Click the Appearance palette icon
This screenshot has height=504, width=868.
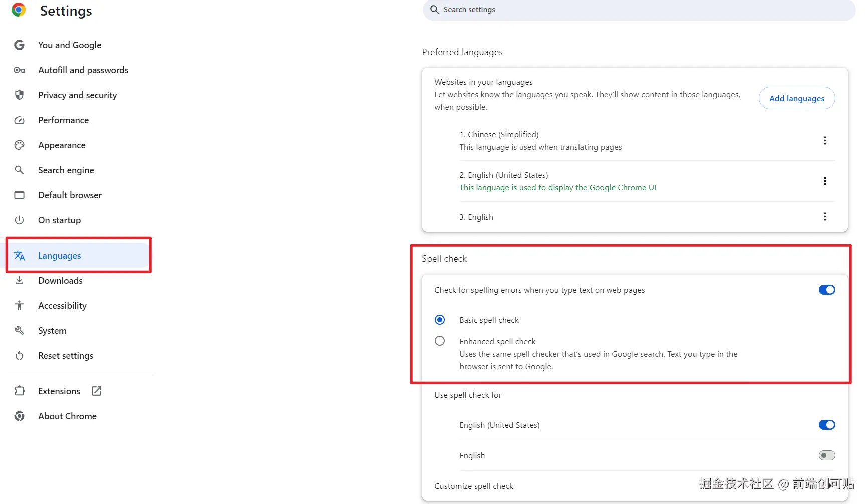[19, 145]
